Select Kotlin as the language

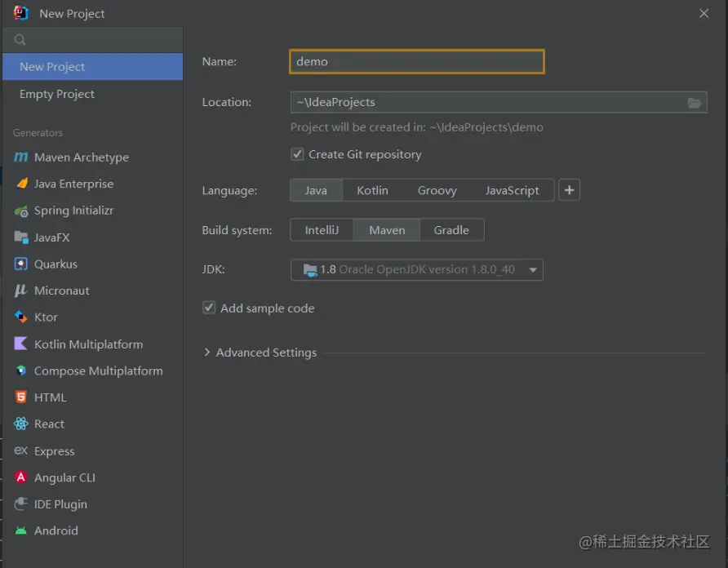point(372,190)
